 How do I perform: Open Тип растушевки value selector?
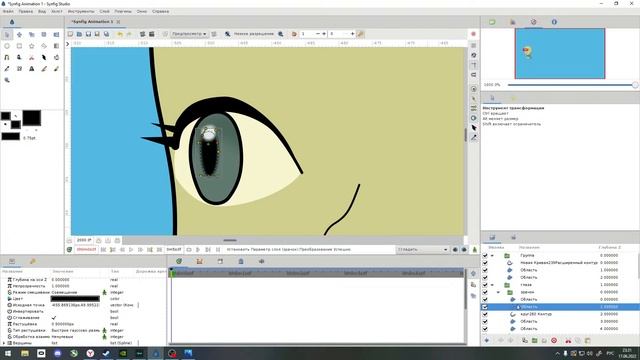tap(75, 330)
